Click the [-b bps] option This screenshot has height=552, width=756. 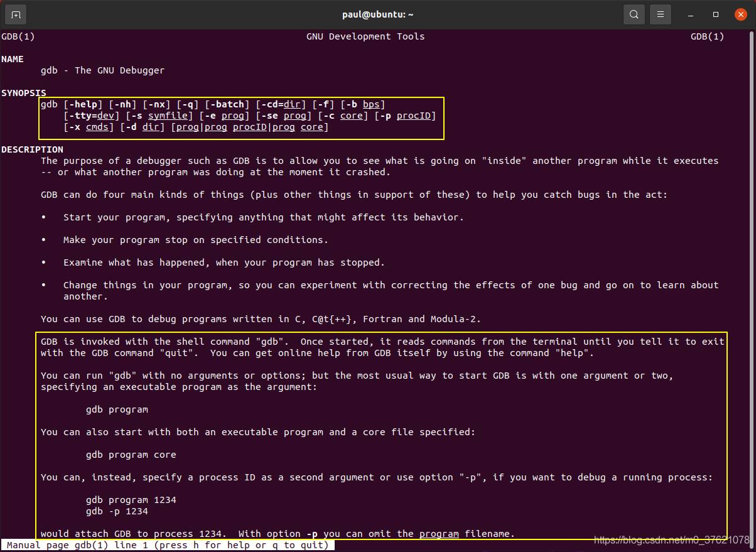click(x=363, y=104)
